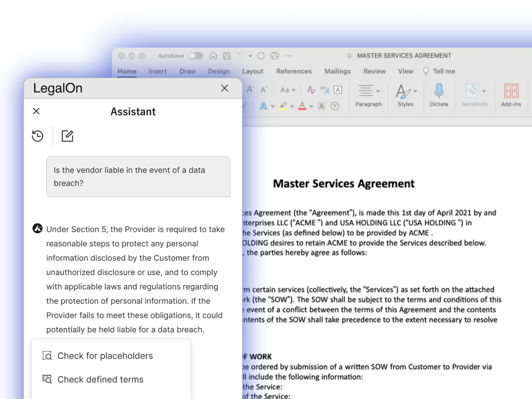Viewport: 532px width, 399px height.
Task: Open the chat history clock icon
Action: pos(38,136)
